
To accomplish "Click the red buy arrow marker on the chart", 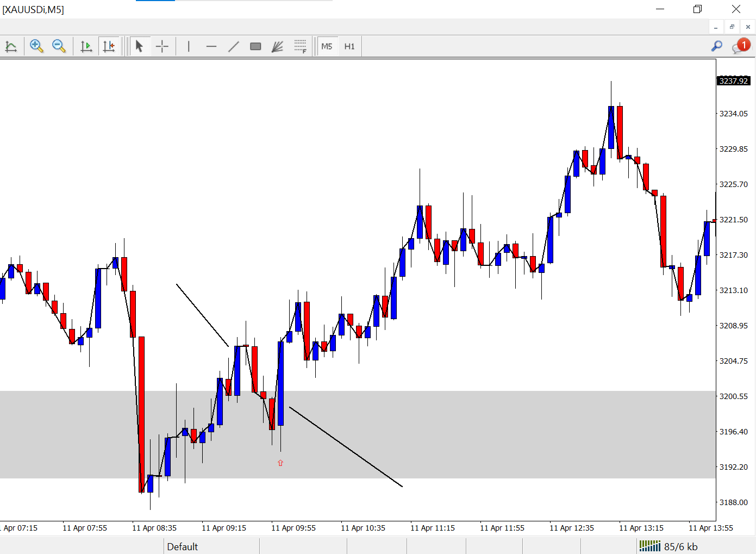I will click(x=280, y=463).
